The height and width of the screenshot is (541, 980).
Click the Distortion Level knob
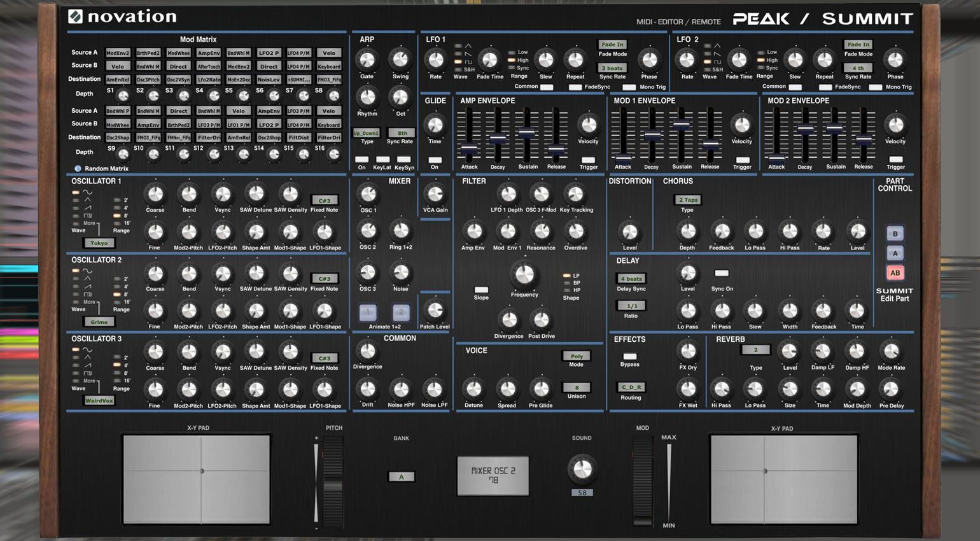tap(629, 232)
